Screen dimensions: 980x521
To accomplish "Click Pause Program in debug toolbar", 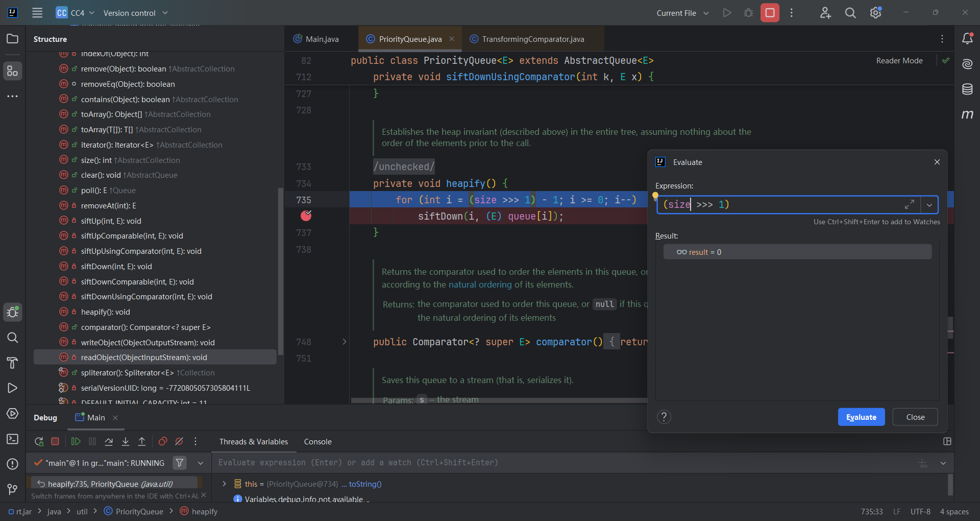I will (x=92, y=441).
